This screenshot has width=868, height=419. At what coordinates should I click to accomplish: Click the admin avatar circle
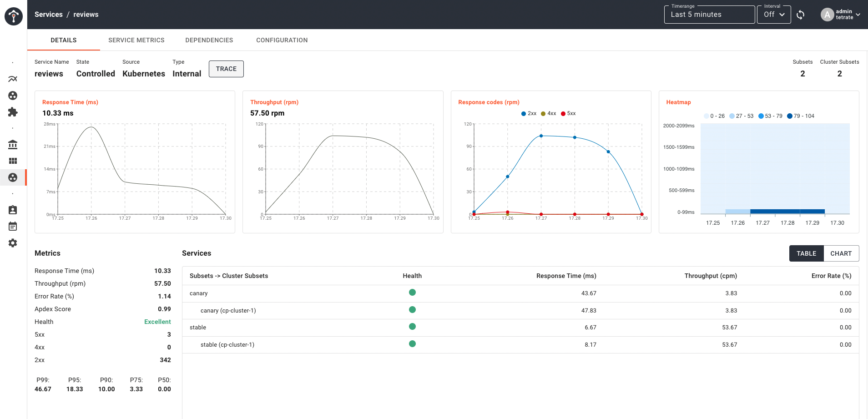(827, 15)
